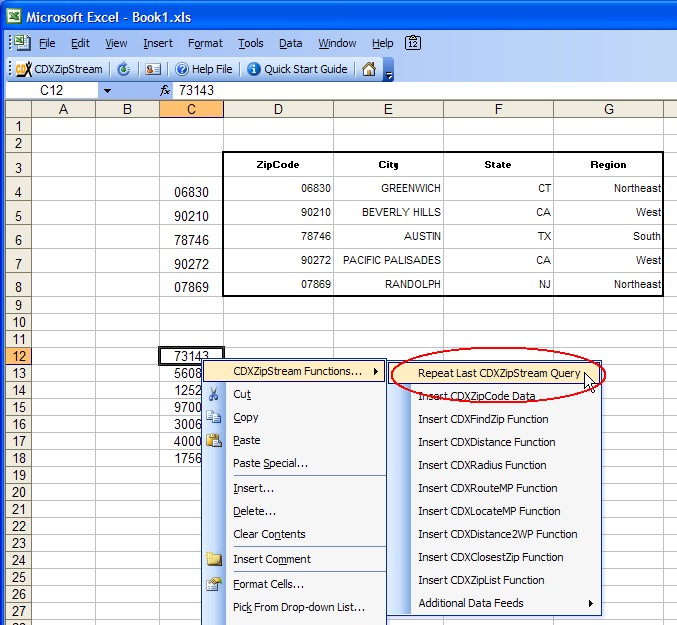The height and width of the screenshot is (625, 677).
Task: Click cell containing BEVERLY HILLS
Action: [388, 212]
